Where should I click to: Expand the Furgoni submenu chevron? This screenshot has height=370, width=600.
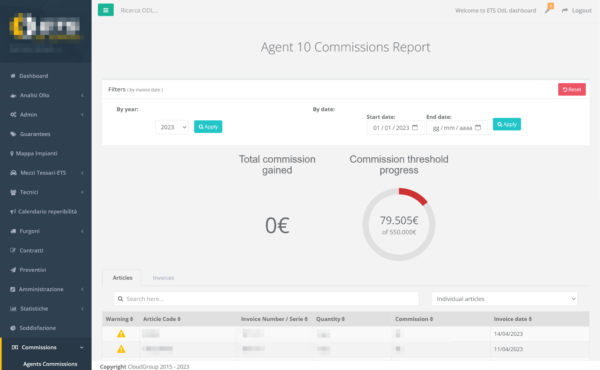click(82, 231)
